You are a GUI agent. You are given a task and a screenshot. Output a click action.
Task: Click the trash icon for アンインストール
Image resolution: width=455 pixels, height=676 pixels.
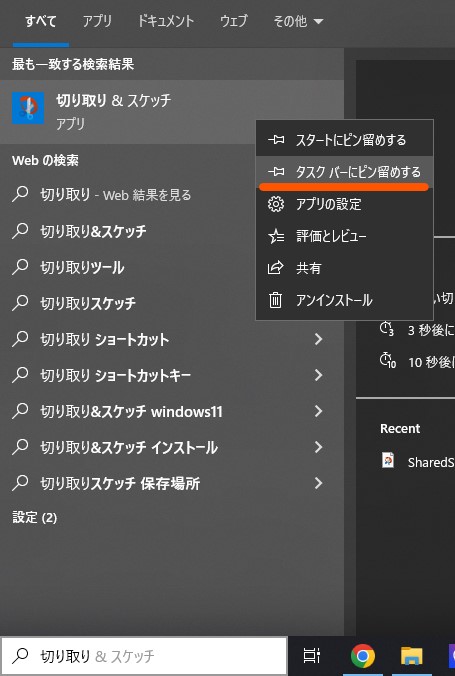[276, 300]
